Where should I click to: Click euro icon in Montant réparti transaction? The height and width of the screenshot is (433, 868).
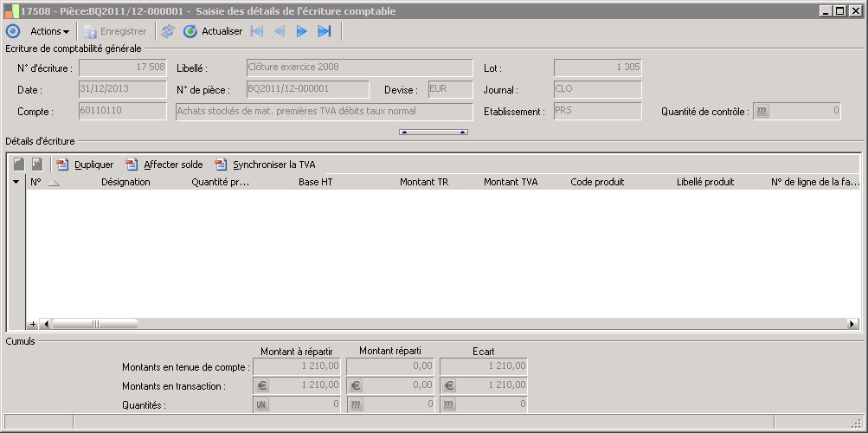click(356, 385)
